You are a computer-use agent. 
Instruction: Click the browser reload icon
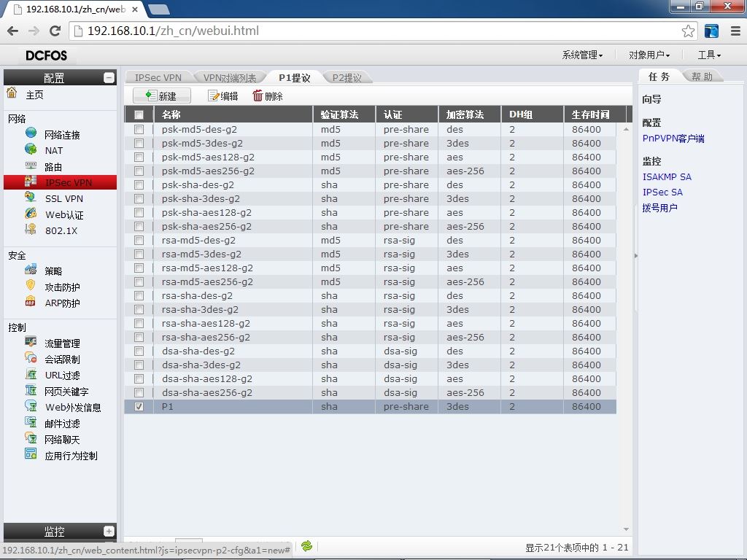[x=55, y=31]
